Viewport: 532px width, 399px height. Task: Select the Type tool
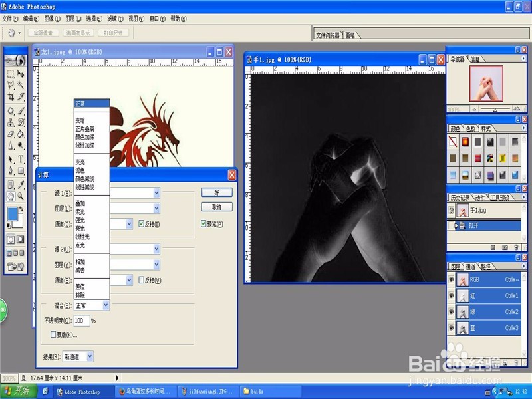click(x=21, y=159)
